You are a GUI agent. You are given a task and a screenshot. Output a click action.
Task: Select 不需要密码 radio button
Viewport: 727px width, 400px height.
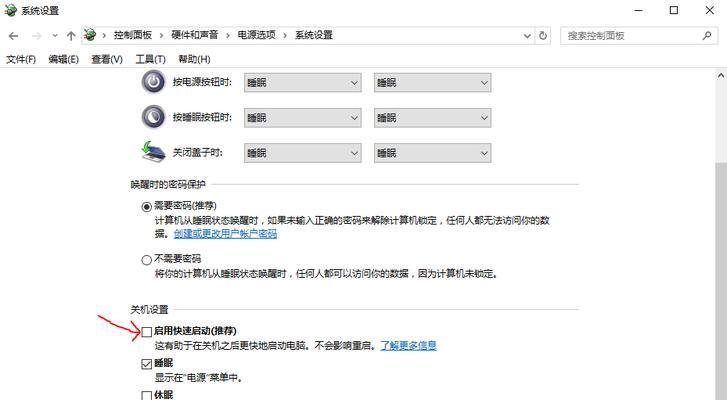click(x=147, y=260)
